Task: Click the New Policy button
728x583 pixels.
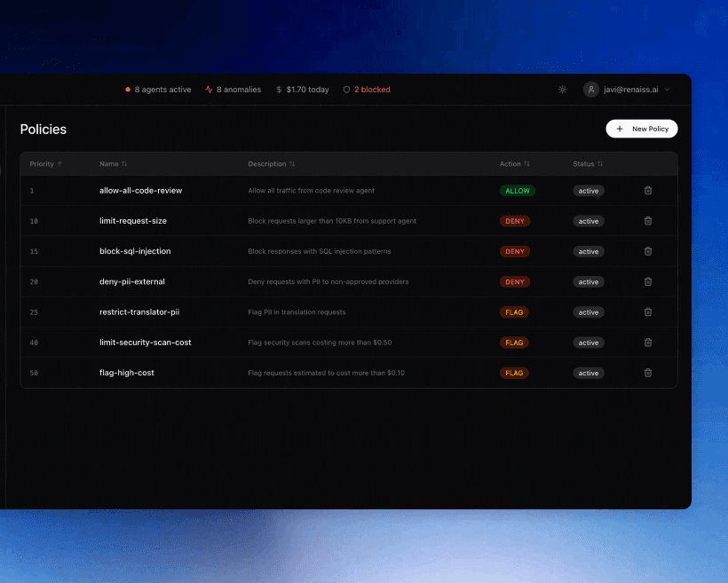Action: click(642, 129)
